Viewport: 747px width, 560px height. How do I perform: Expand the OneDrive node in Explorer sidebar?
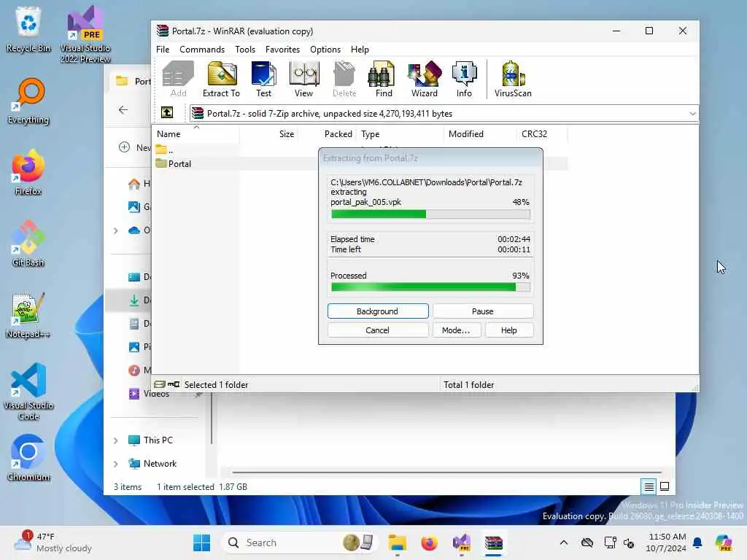point(116,230)
